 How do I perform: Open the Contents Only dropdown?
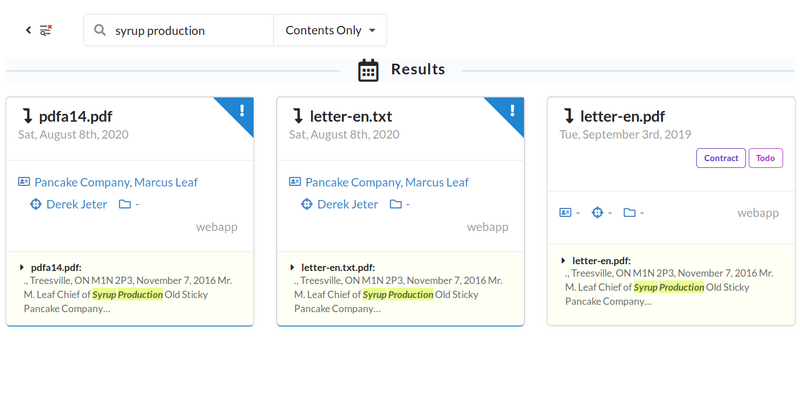click(x=330, y=31)
